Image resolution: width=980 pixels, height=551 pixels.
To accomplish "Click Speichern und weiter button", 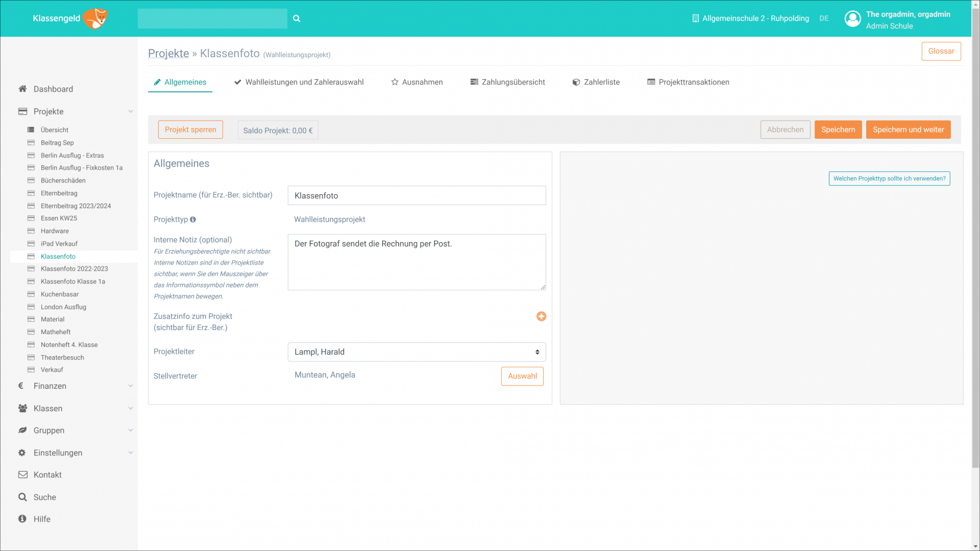I will coord(908,129).
